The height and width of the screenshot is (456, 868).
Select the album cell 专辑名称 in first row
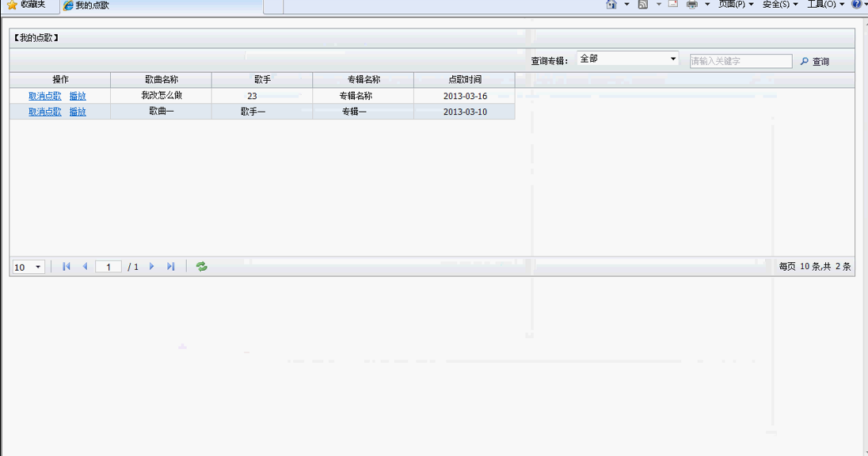click(364, 96)
